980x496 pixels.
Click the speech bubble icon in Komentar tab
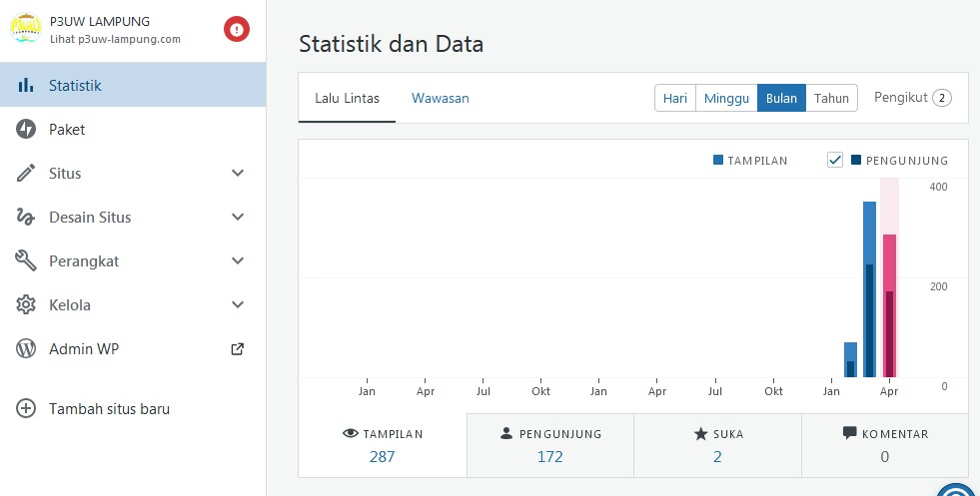coord(850,432)
